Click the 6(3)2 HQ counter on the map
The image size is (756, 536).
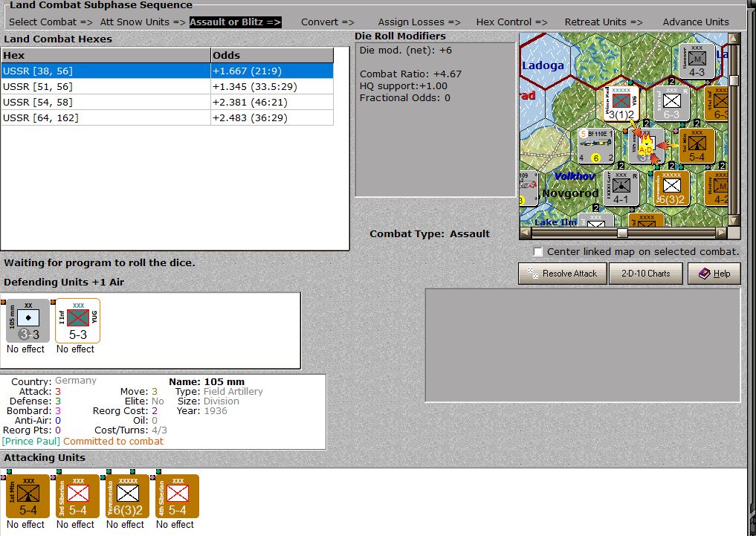point(671,188)
